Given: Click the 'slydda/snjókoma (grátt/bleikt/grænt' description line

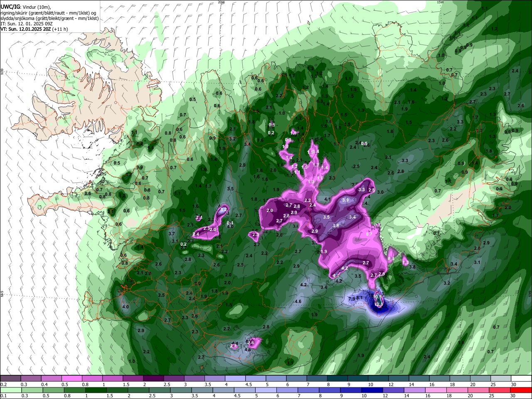Looking at the screenshot, I should click(x=49, y=18).
